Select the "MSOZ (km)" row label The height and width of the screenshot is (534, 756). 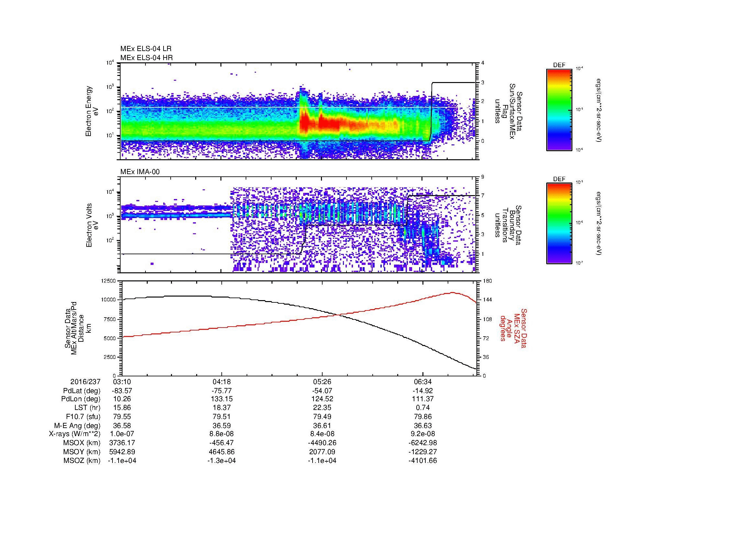[x=82, y=461]
